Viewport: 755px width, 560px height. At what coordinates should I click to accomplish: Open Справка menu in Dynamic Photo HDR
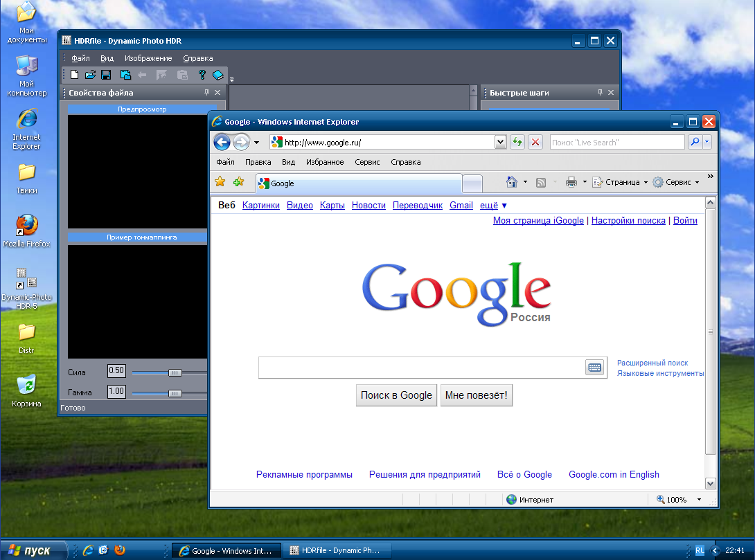[x=198, y=58]
